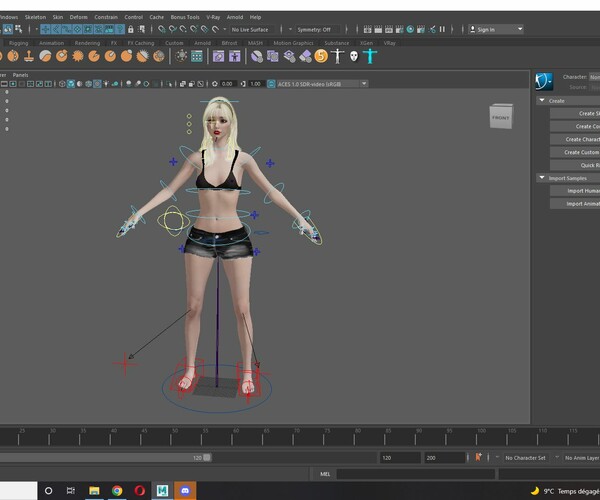Click the white mask face shelf icon
The width and height of the screenshot is (600, 500).
354,56
